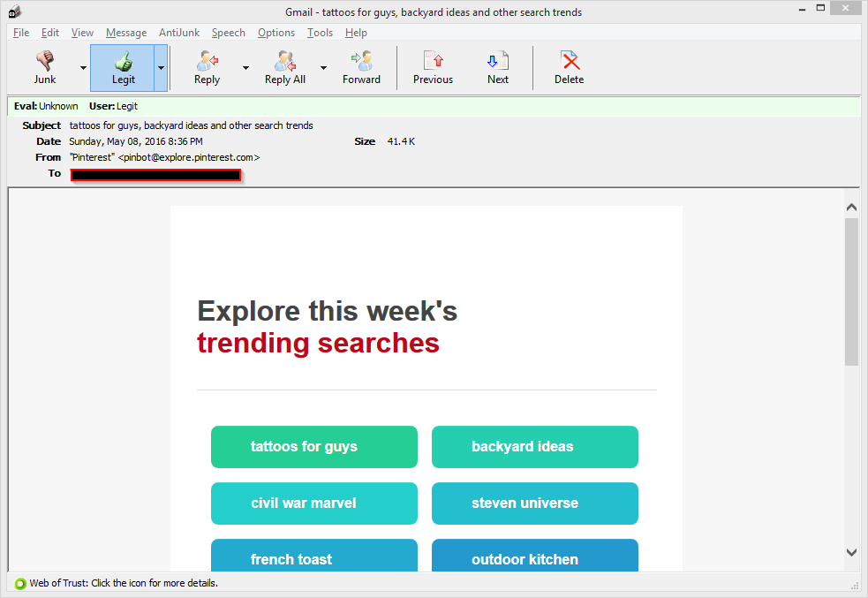Open the 'backyard ideas' trending search

tap(535, 447)
